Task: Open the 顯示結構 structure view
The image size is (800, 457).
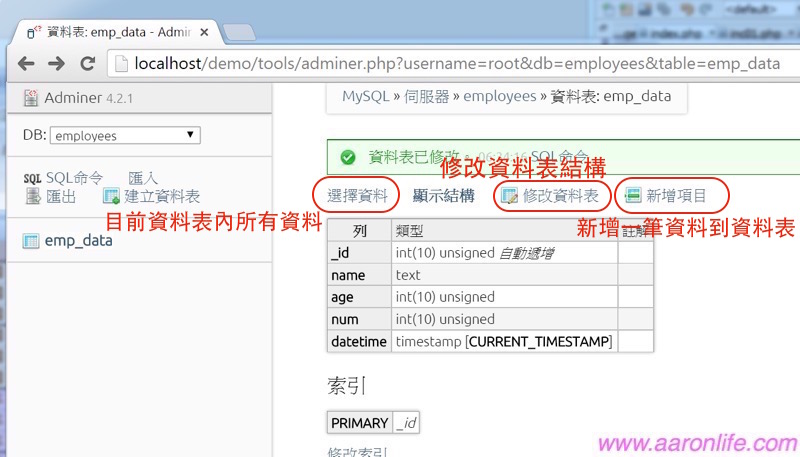Action: coord(443,195)
